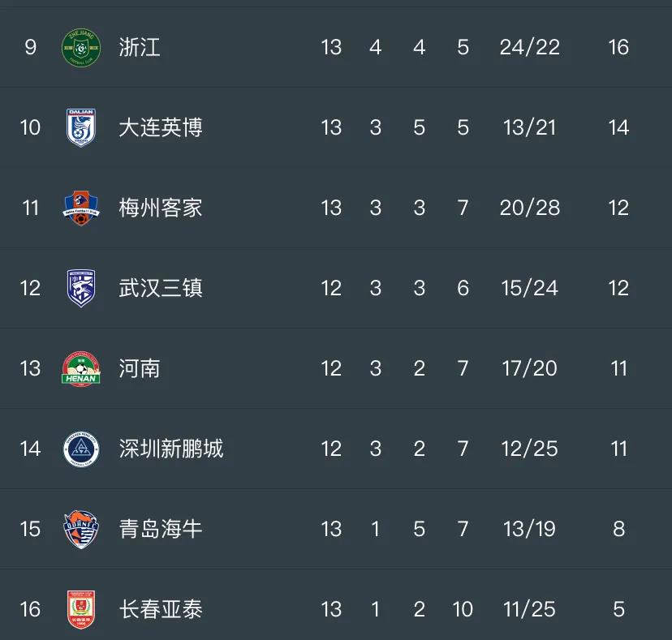Open the 河南 team entry

point(140,368)
